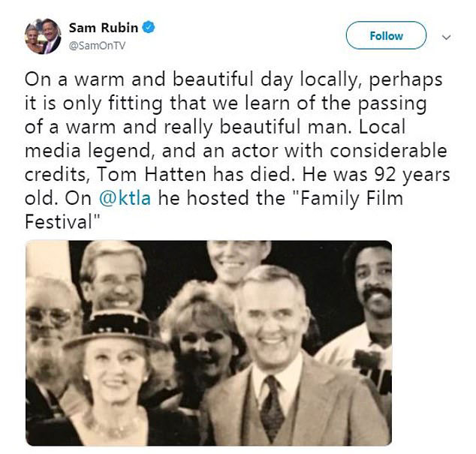Open Sam Rubin's profile avatar
The width and height of the screenshot is (476, 454).
42,35
